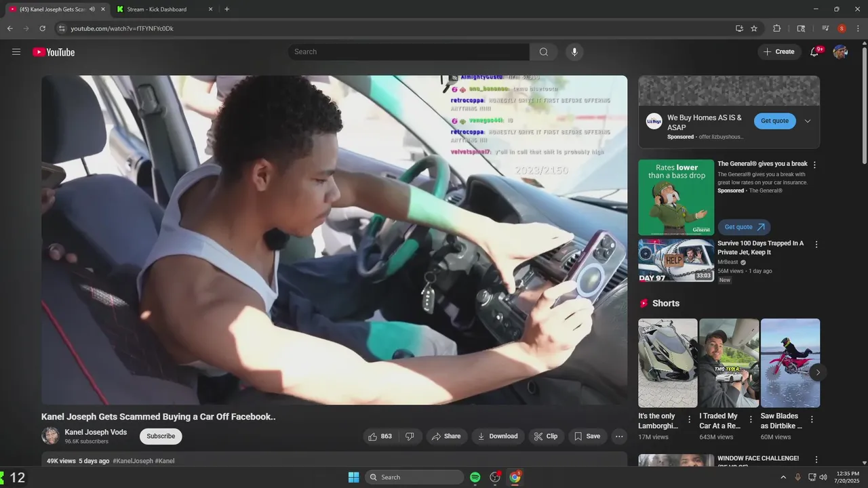Show next Shorts with arrow
The width and height of the screenshot is (868, 488).
tap(818, 372)
